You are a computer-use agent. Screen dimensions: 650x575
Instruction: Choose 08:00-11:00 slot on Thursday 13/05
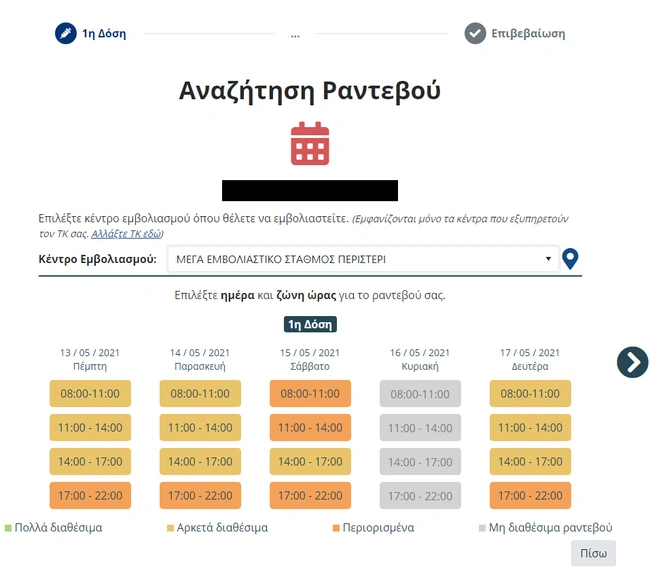[x=90, y=394]
